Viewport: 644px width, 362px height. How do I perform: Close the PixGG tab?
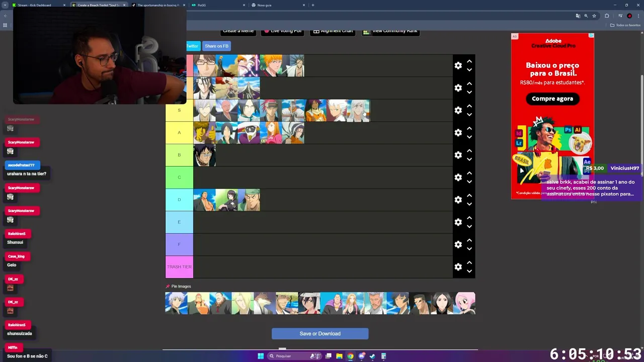[x=244, y=5]
